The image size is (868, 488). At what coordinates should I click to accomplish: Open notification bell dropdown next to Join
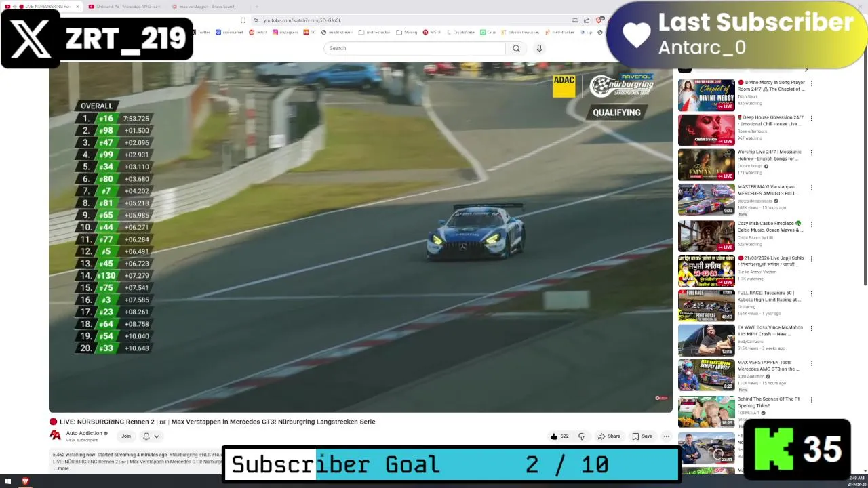coord(151,436)
